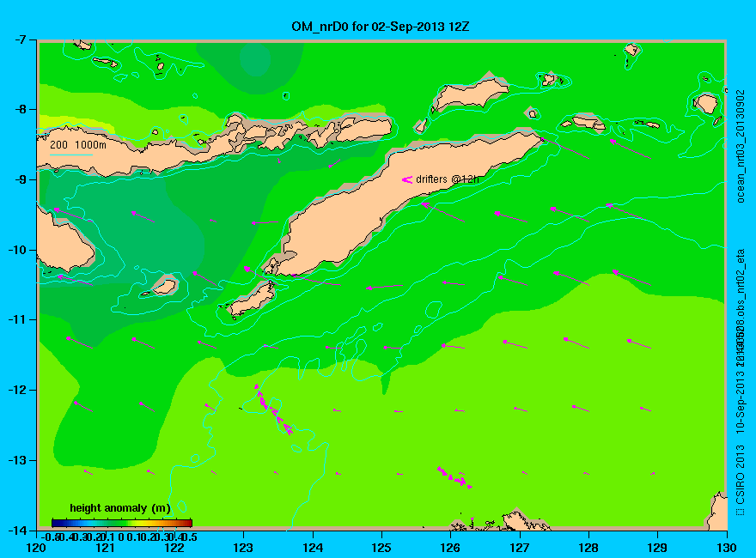Click latitude tick label "-13"

point(17,461)
